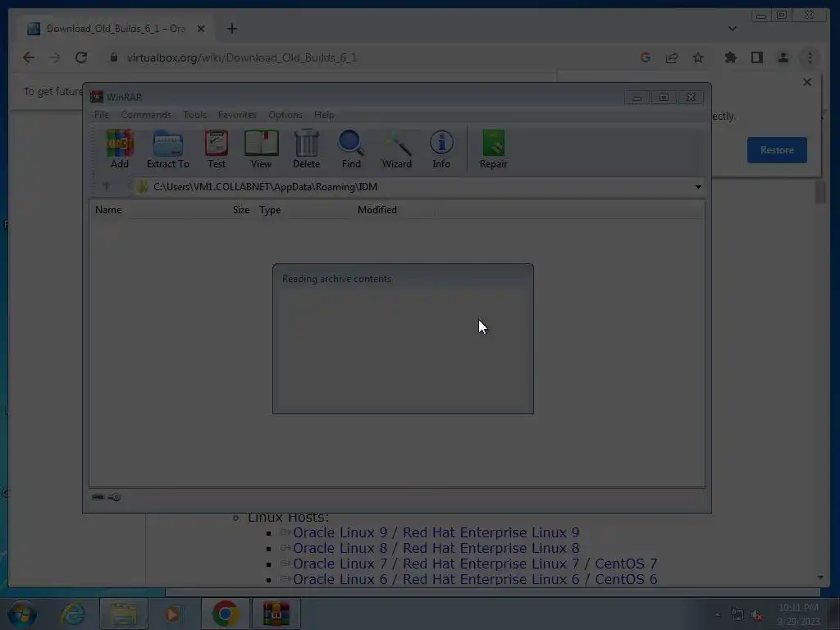Viewport: 840px width, 630px height.
Task: Open Chrome profile avatar icon
Action: pyautogui.click(x=783, y=57)
